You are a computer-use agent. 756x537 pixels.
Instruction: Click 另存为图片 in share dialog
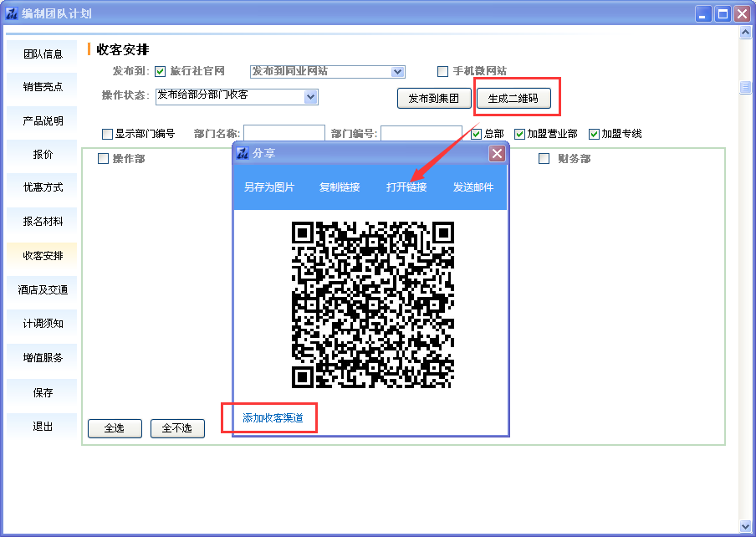point(269,187)
